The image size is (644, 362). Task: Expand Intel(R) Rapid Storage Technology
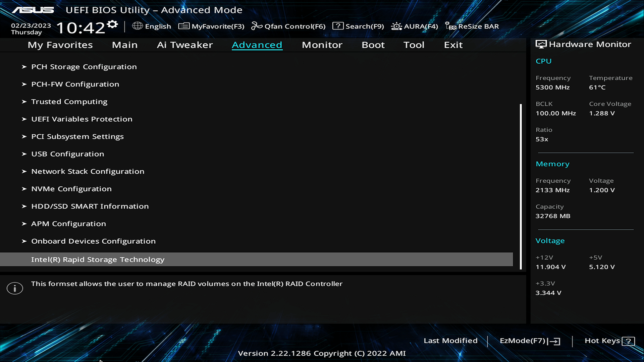click(x=97, y=259)
